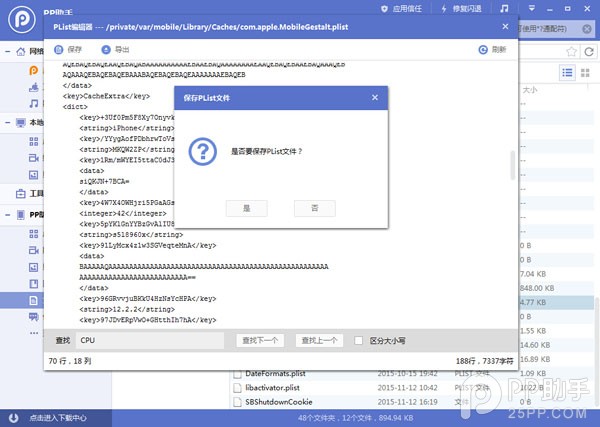Click the chat bubble icon in sidebar

click(x=34, y=317)
